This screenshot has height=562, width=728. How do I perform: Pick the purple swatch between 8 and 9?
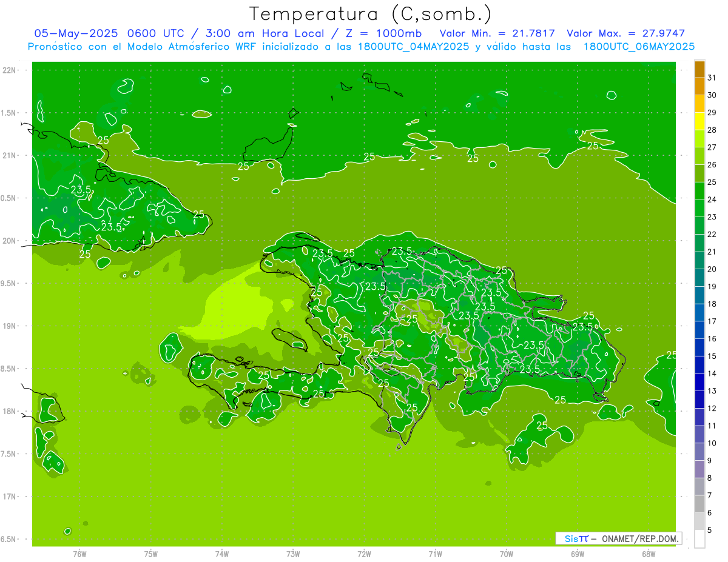pos(700,469)
